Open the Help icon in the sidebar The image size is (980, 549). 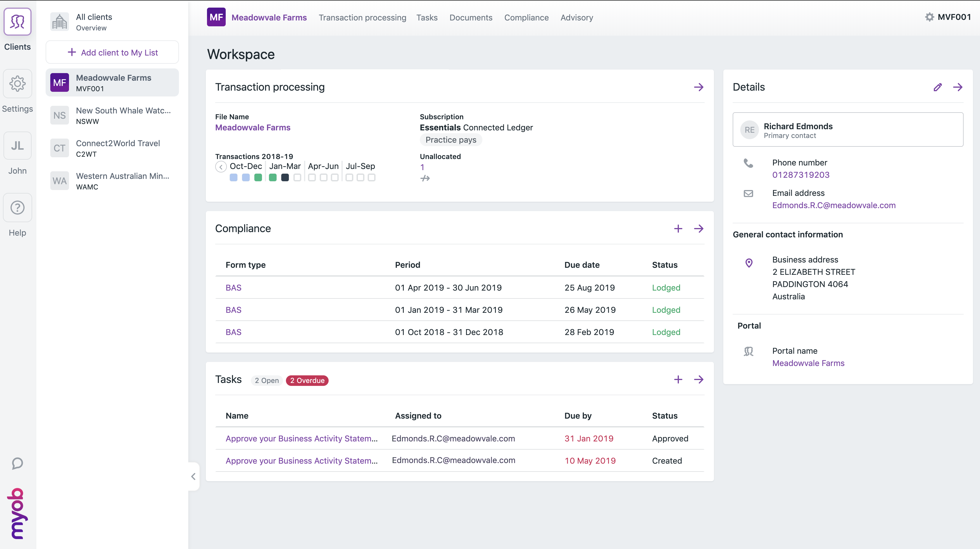point(18,208)
